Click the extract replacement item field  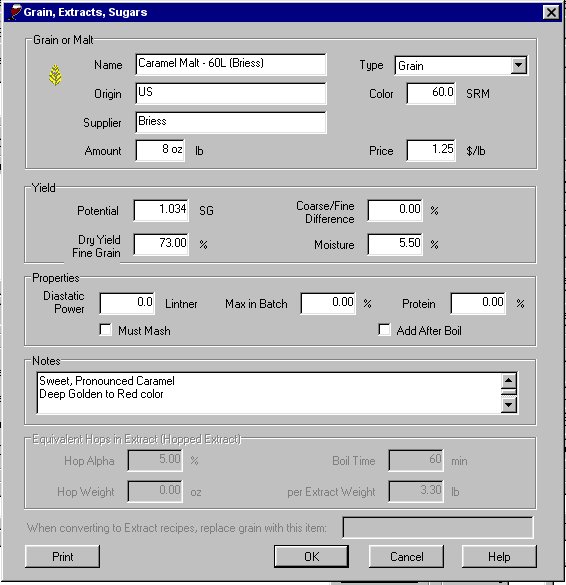pos(438,528)
